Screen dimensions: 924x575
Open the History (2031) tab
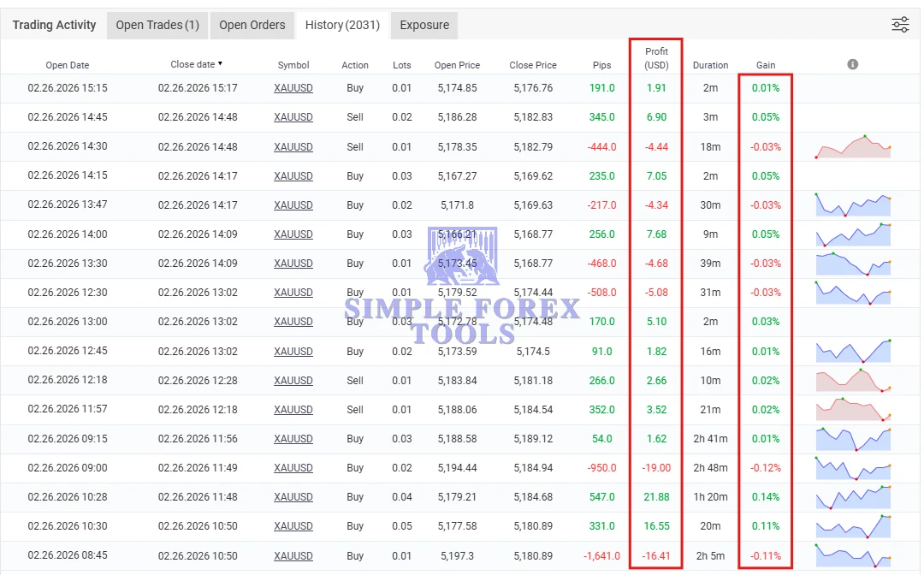(x=342, y=26)
